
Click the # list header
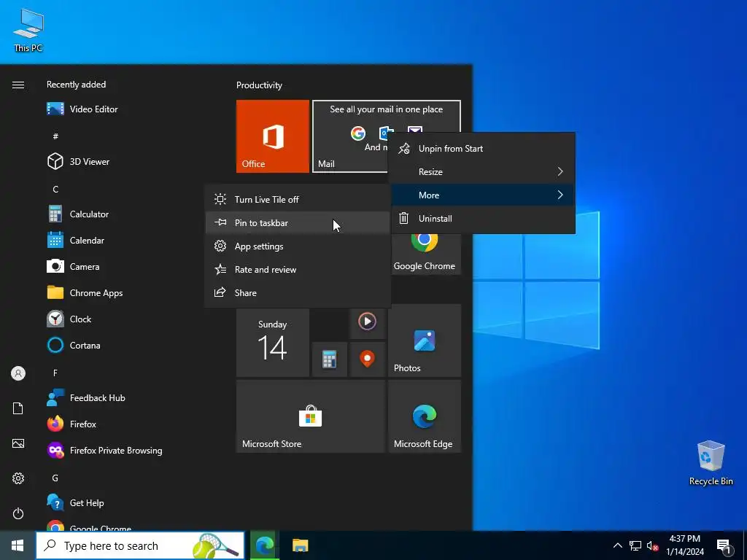pyautogui.click(x=55, y=136)
